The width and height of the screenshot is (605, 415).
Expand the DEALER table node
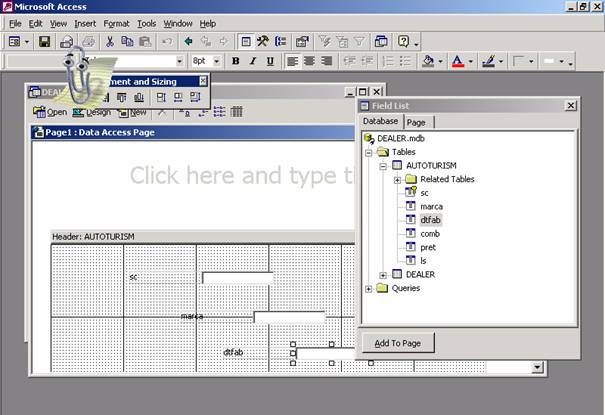pos(383,274)
